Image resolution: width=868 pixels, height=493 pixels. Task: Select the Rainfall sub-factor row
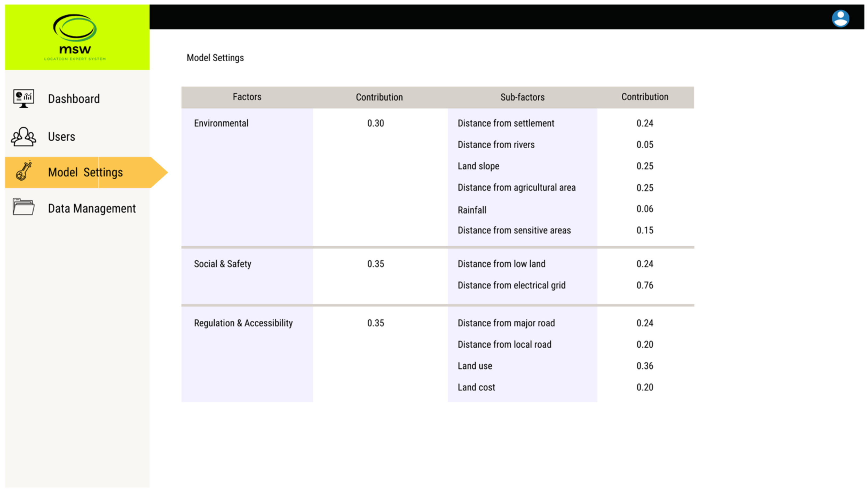[x=472, y=210]
